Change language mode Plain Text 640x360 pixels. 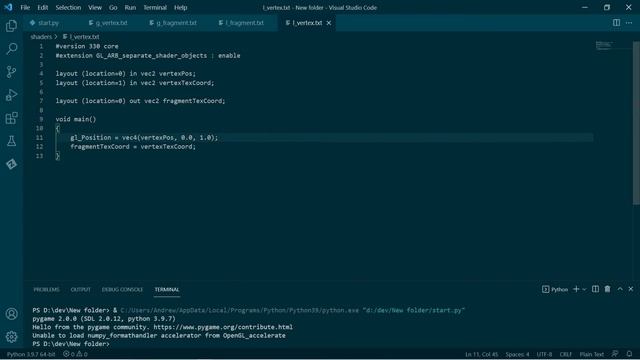(591, 354)
